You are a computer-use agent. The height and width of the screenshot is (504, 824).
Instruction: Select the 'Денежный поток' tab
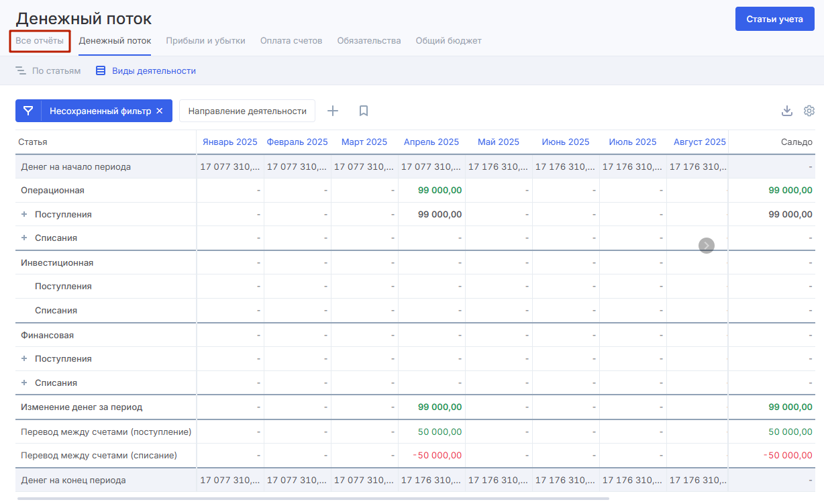click(x=115, y=41)
